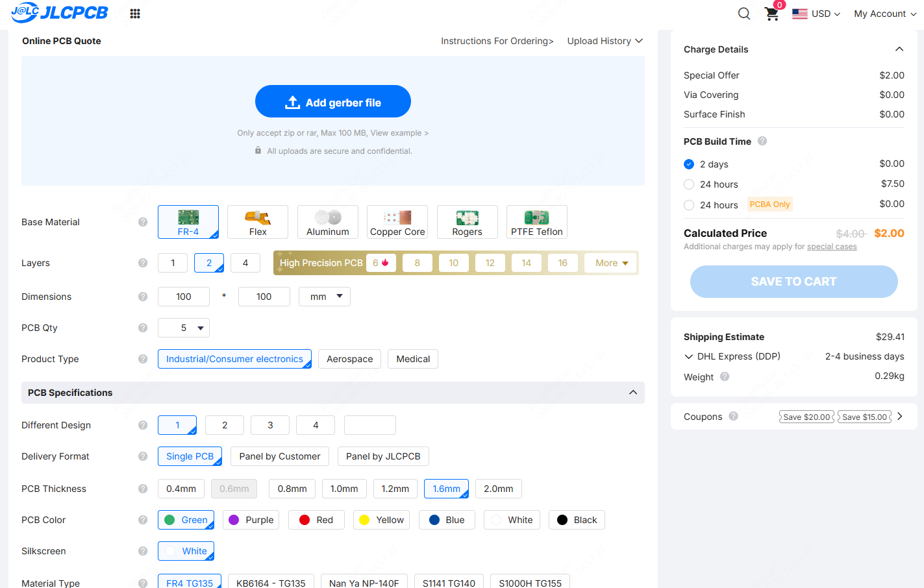The width and height of the screenshot is (924, 588).
Task: Open the My Account dropdown
Action: [x=885, y=14]
